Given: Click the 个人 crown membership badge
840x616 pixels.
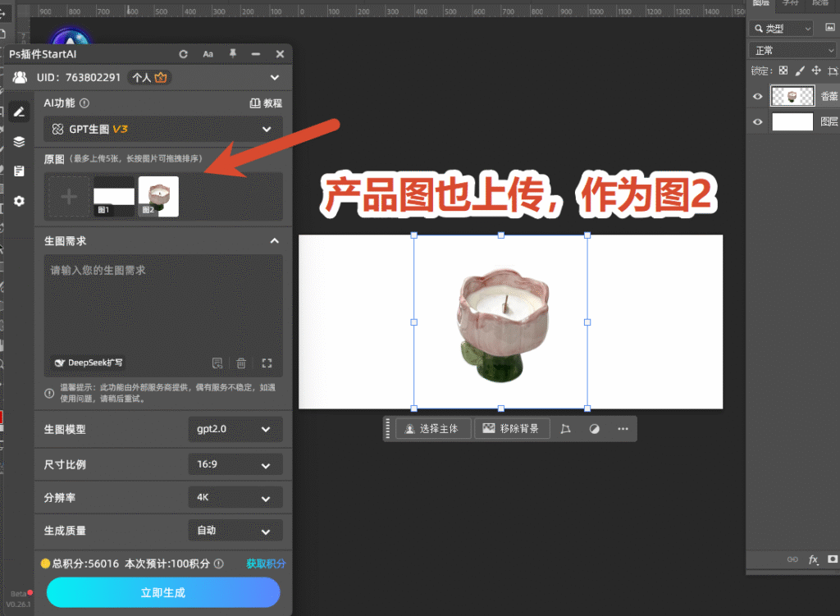Looking at the screenshot, I should (x=149, y=78).
